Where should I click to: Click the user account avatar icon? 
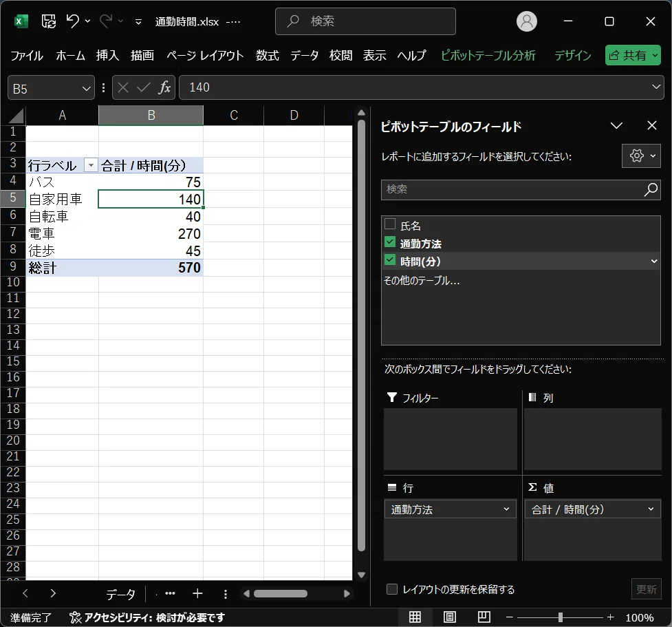527,21
